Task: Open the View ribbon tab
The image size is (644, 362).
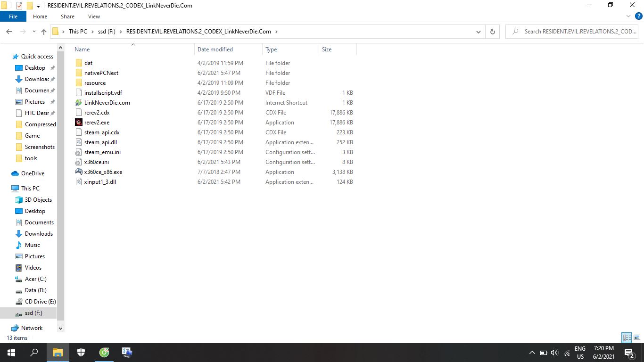Action: pyautogui.click(x=93, y=16)
